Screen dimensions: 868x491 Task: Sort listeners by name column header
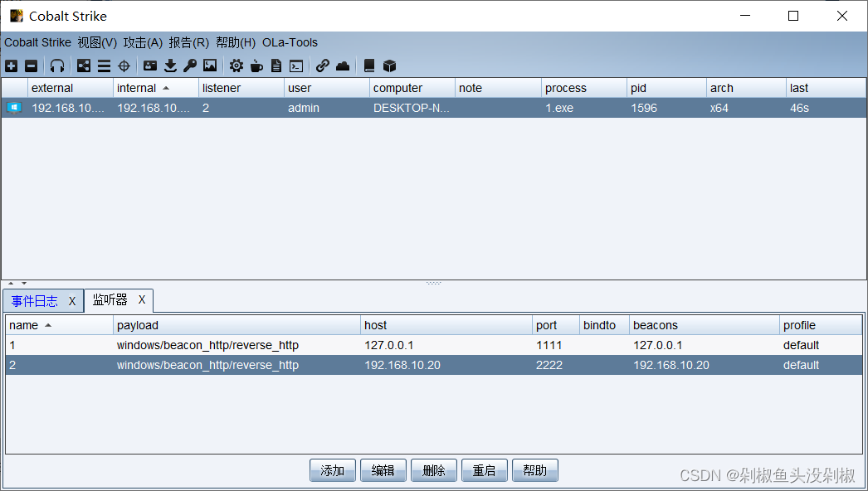59,325
